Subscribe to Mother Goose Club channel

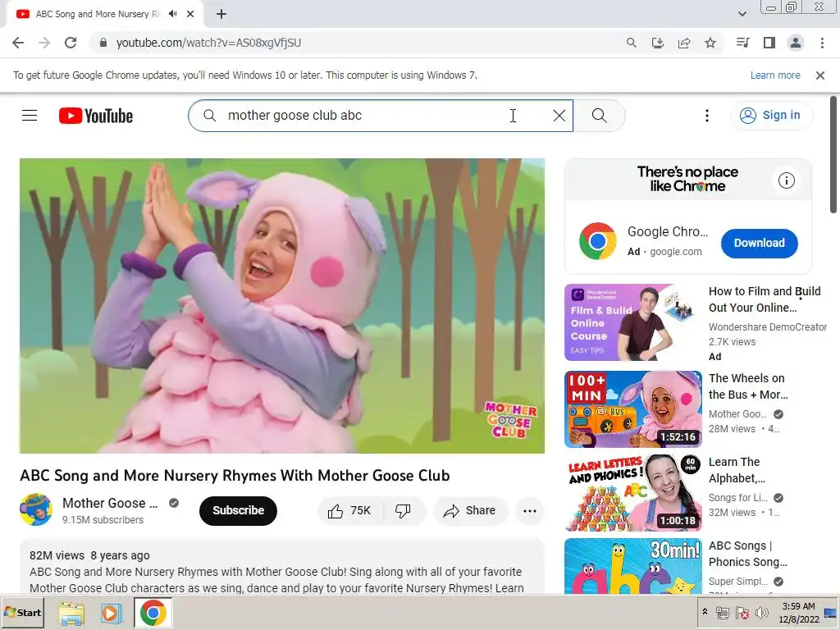[238, 510]
